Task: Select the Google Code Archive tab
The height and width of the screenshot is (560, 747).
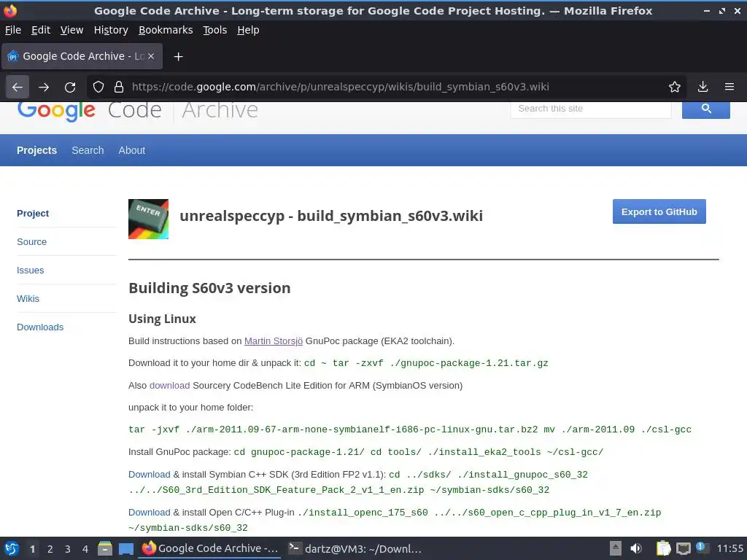Action: coord(82,56)
